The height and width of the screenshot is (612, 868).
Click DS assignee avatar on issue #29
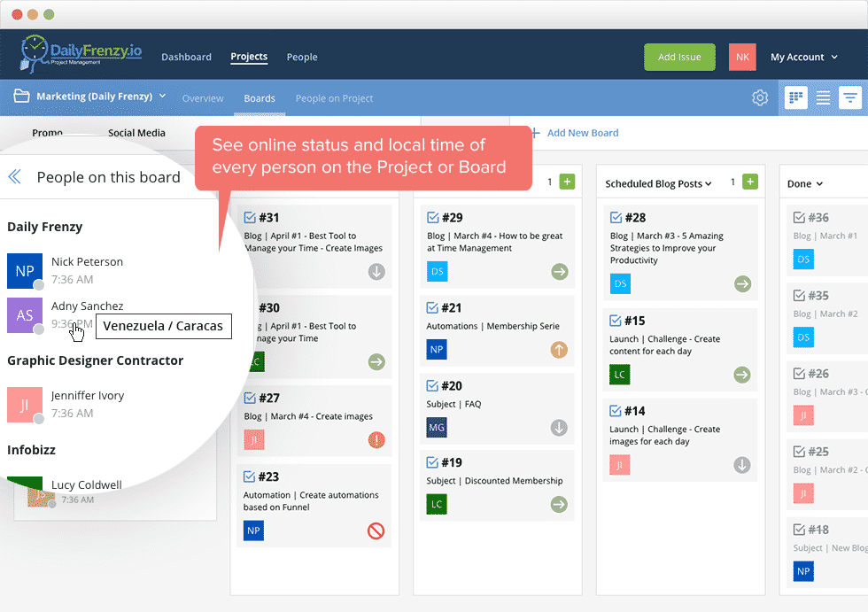pos(438,271)
